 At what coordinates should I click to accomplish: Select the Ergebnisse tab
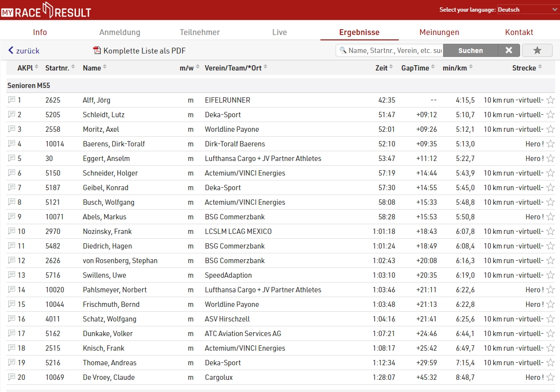[359, 32]
